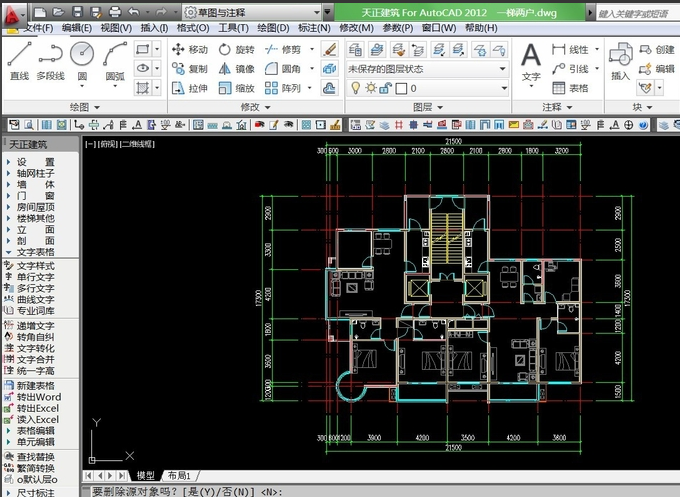The width and height of the screenshot is (680, 497).
Task: Click the keyword search input field
Action: click(638, 14)
